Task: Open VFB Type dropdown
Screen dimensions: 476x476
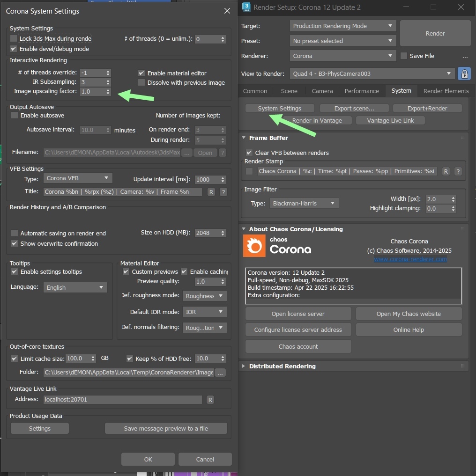Action: pos(77,178)
